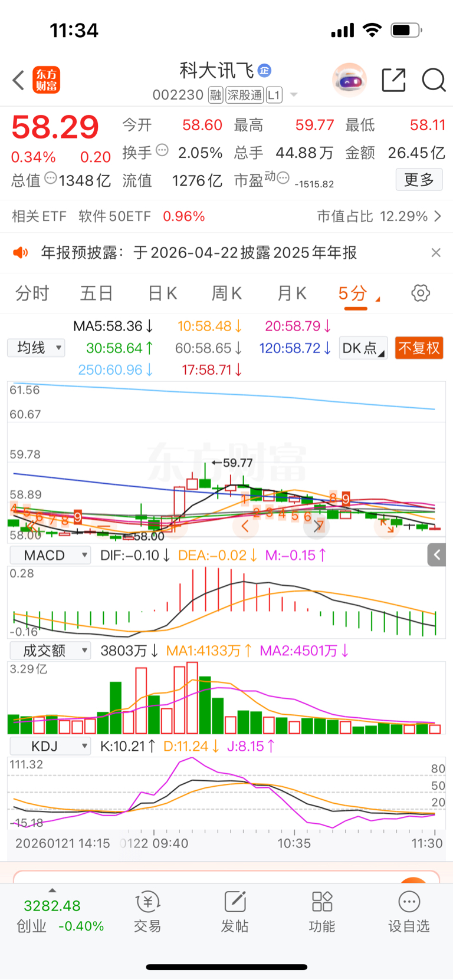Tap the 59.77 high price marker

point(232,463)
